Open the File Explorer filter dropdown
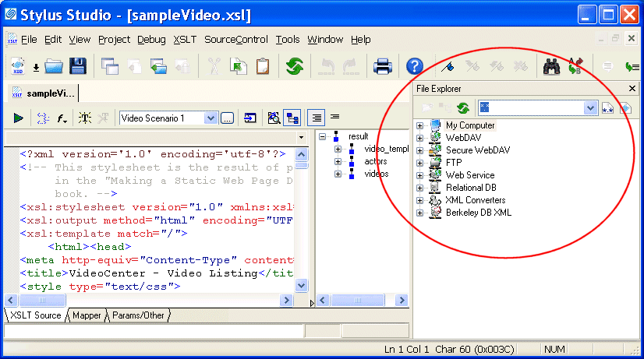This screenshot has width=644, height=359. click(589, 108)
